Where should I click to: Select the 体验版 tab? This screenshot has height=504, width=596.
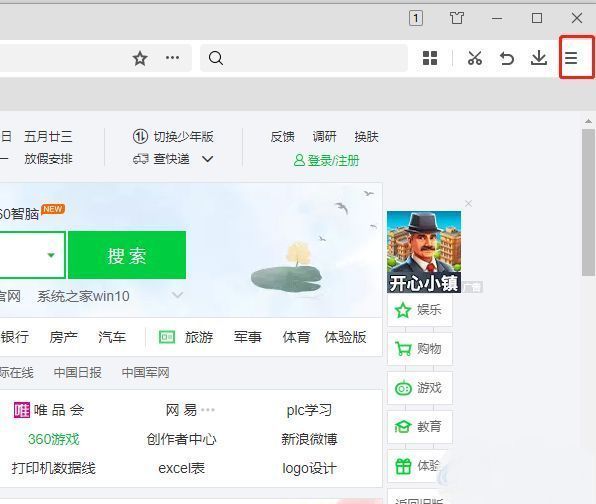[x=345, y=337]
